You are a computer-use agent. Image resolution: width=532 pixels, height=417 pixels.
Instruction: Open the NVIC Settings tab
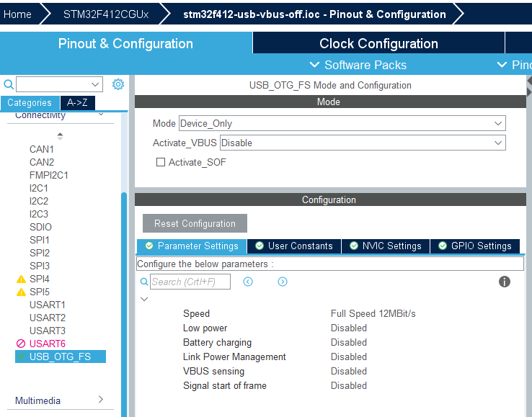pos(386,246)
